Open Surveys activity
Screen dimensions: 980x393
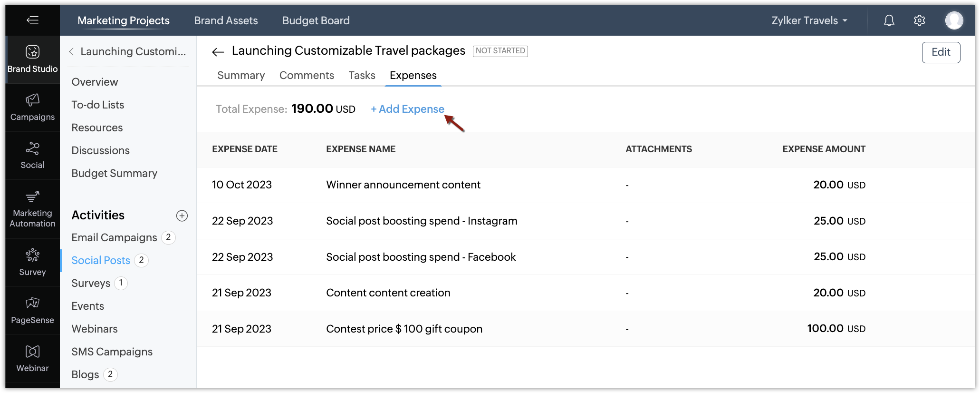click(91, 283)
